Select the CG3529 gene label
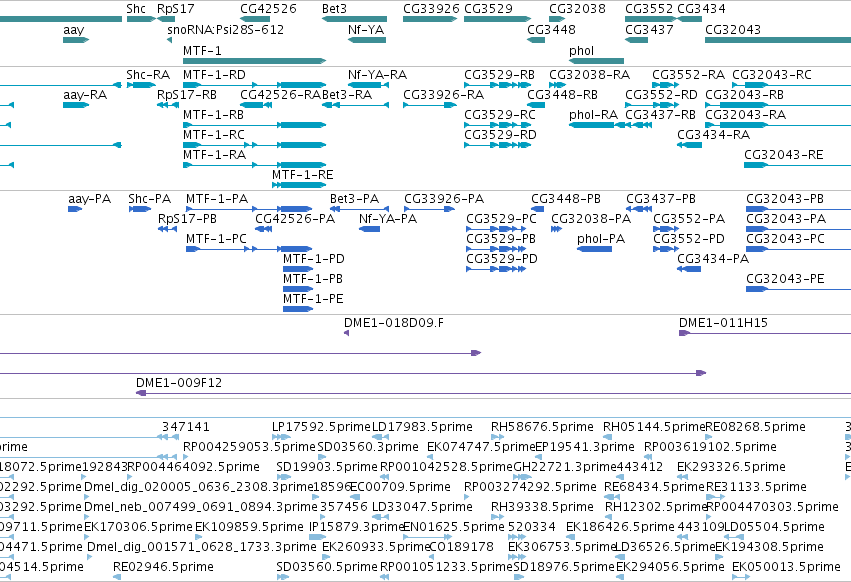The width and height of the screenshot is (851, 582). point(488,9)
